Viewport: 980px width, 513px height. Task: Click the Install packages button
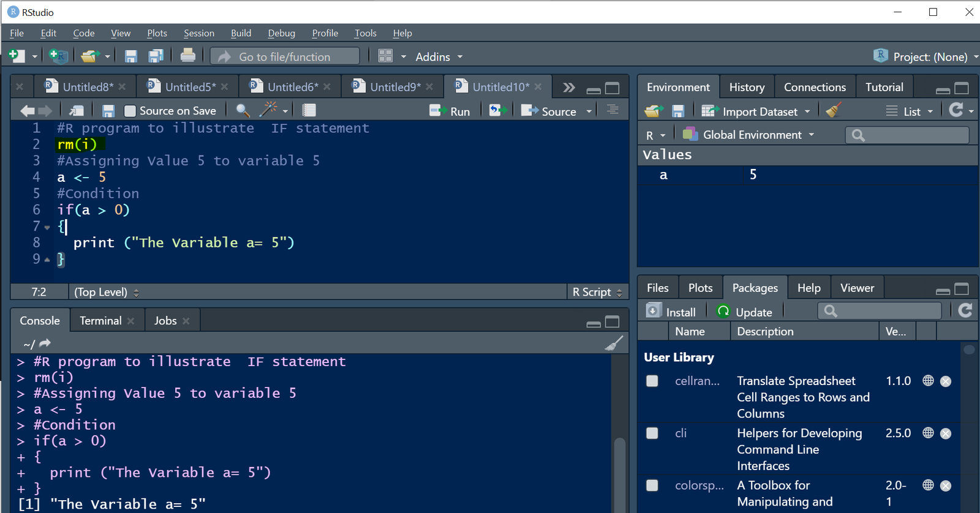tap(671, 312)
